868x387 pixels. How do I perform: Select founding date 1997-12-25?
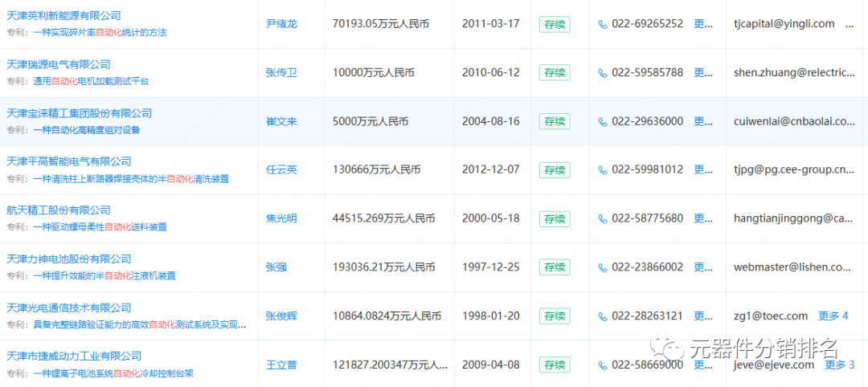tap(491, 267)
